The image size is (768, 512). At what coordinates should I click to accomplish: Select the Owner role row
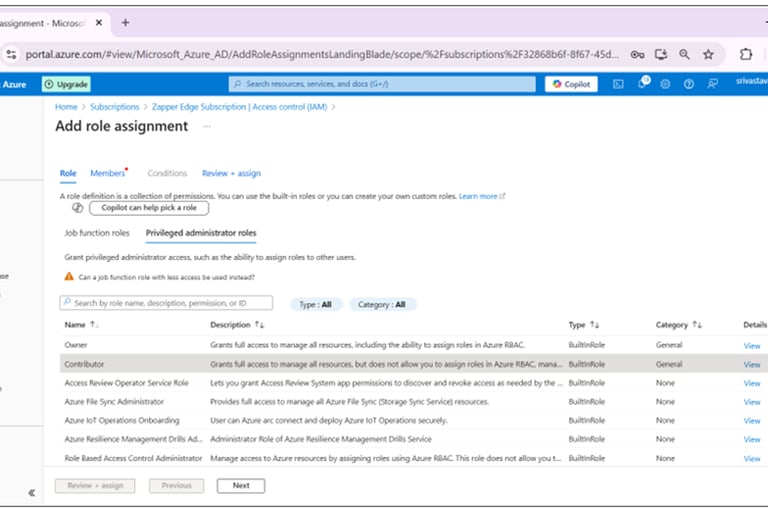(x=414, y=345)
